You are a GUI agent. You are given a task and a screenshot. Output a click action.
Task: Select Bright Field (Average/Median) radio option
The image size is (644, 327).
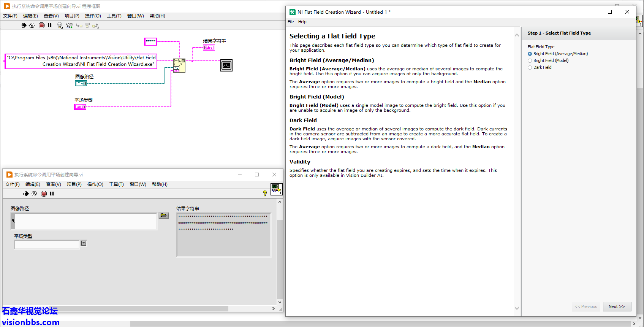point(530,54)
